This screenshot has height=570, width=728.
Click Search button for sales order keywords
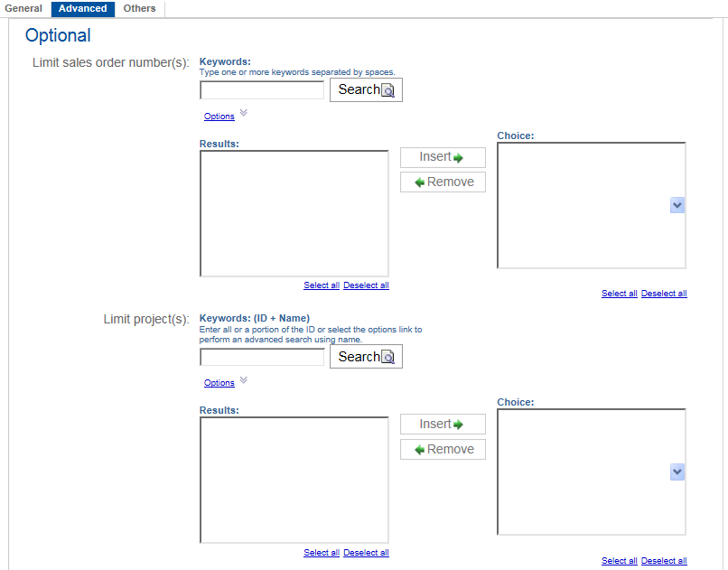pyautogui.click(x=366, y=89)
